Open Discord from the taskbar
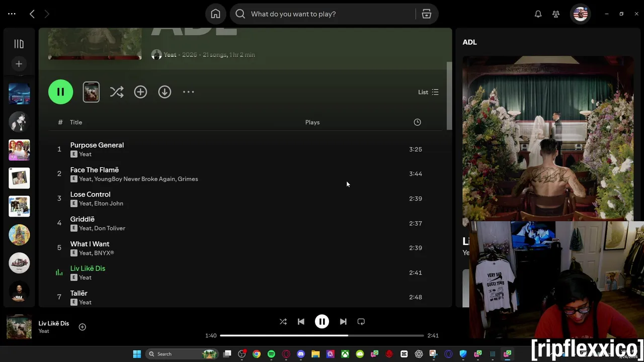 (x=301, y=354)
